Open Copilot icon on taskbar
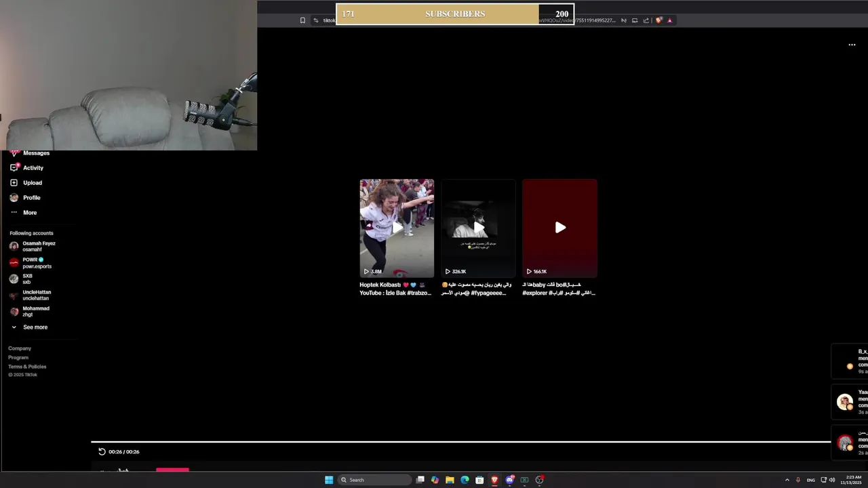The image size is (868, 488). coord(435,480)
